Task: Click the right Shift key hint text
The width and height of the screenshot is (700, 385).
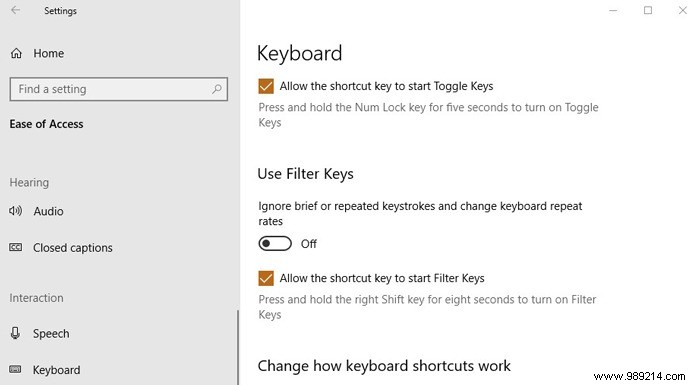Action: click(427, 307)
